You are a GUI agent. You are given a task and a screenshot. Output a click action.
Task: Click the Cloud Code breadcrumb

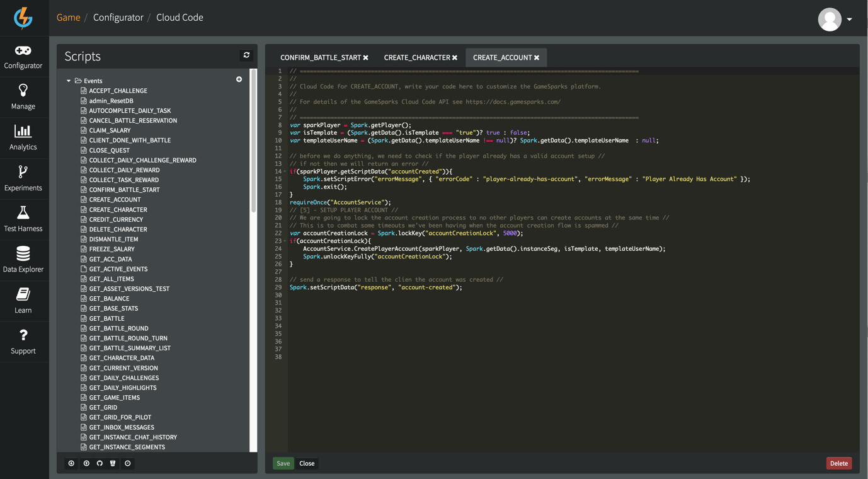(180, 18)
